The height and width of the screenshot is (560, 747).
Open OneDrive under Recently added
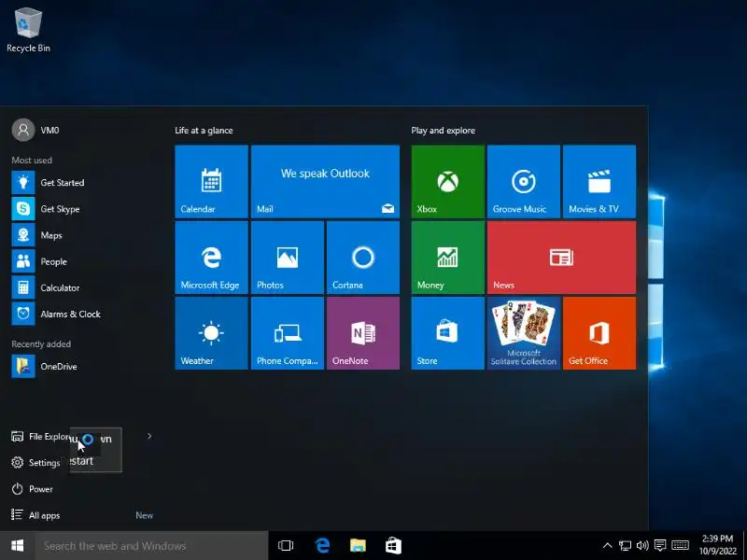pyautogui.click(x=82, y=366)
